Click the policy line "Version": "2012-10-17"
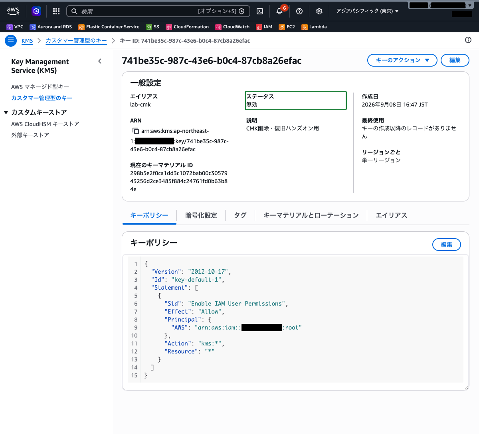The height and width of the screenshot is (448, 479). pyautogui.click(x=191, y=272)
